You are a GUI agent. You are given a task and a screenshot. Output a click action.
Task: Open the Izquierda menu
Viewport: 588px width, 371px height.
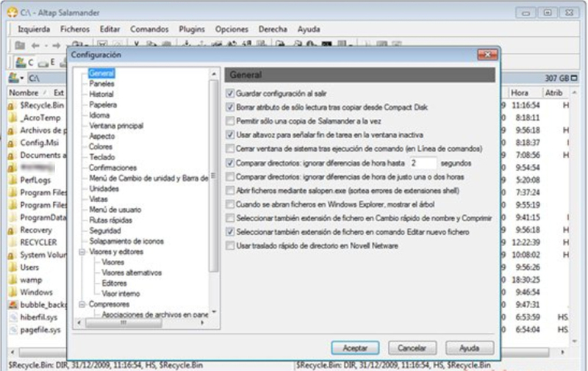pos(34,29)
